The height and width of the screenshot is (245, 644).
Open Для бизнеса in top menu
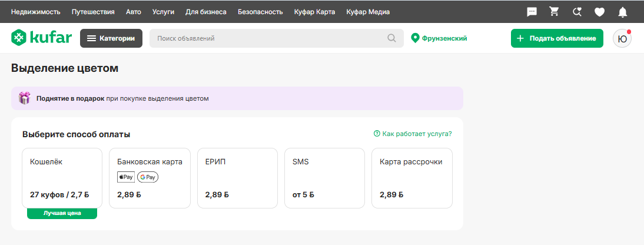(206, 12)
